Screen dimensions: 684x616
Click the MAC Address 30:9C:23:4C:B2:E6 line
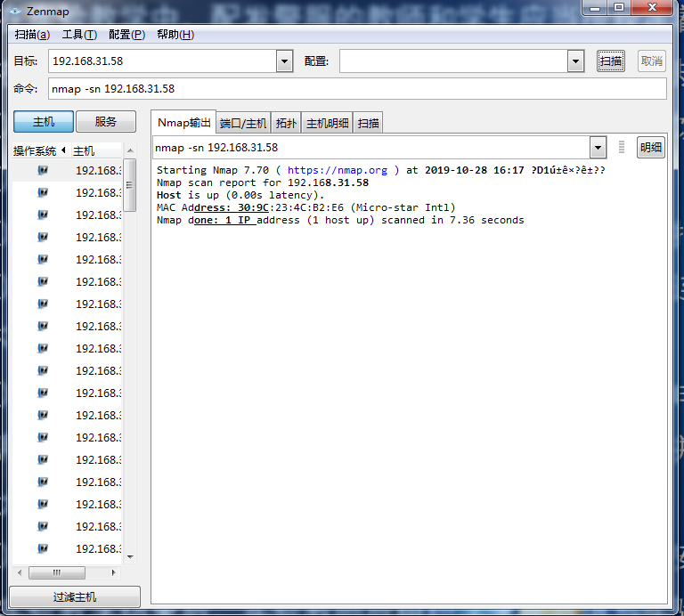point(305,207)
